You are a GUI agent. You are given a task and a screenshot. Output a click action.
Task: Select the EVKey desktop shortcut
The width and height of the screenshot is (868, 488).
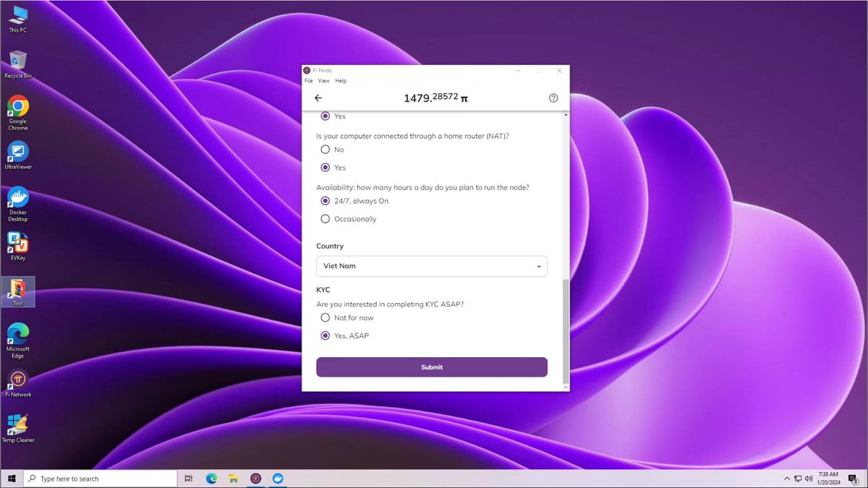click(18, 246)
